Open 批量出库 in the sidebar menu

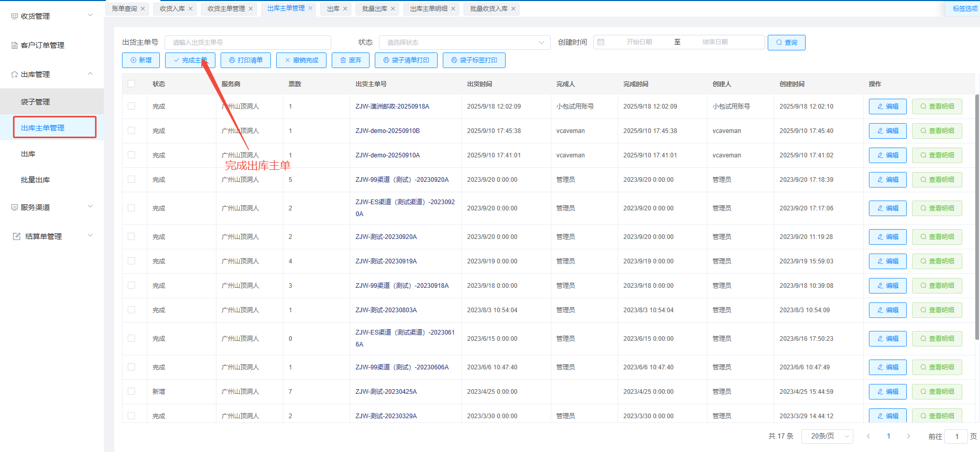(35, 180)
